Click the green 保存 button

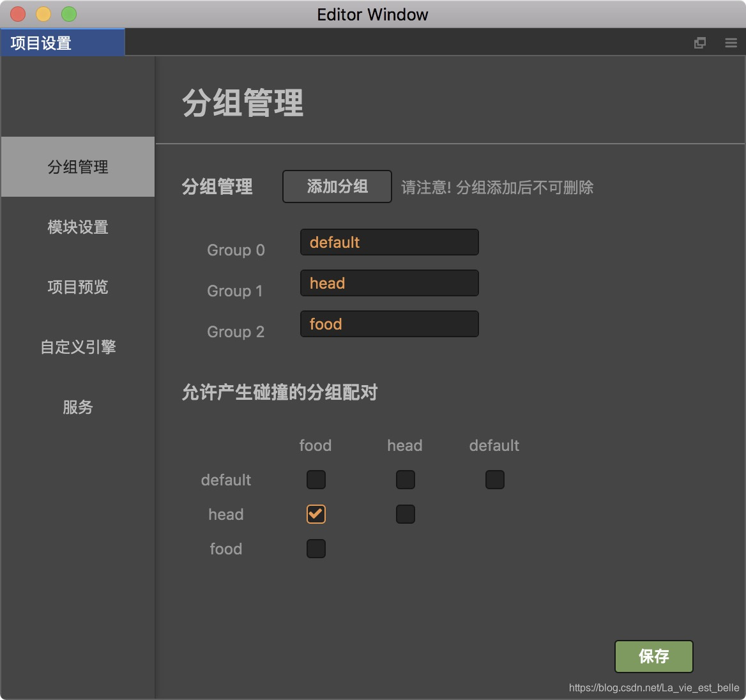click(653, 656)
